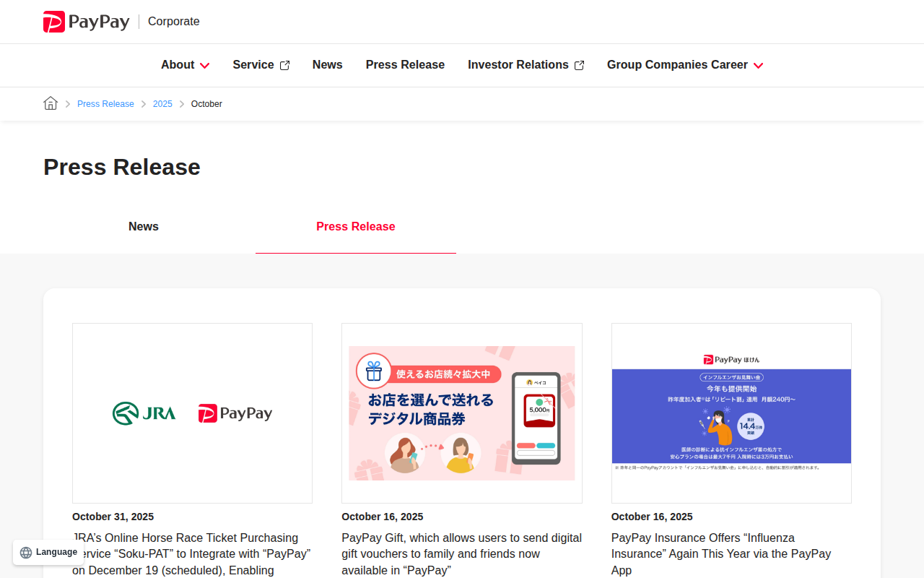Screen dimensions: 924x578
Task: Click Press Release breadcrumb link
Action: click(105, 104)
